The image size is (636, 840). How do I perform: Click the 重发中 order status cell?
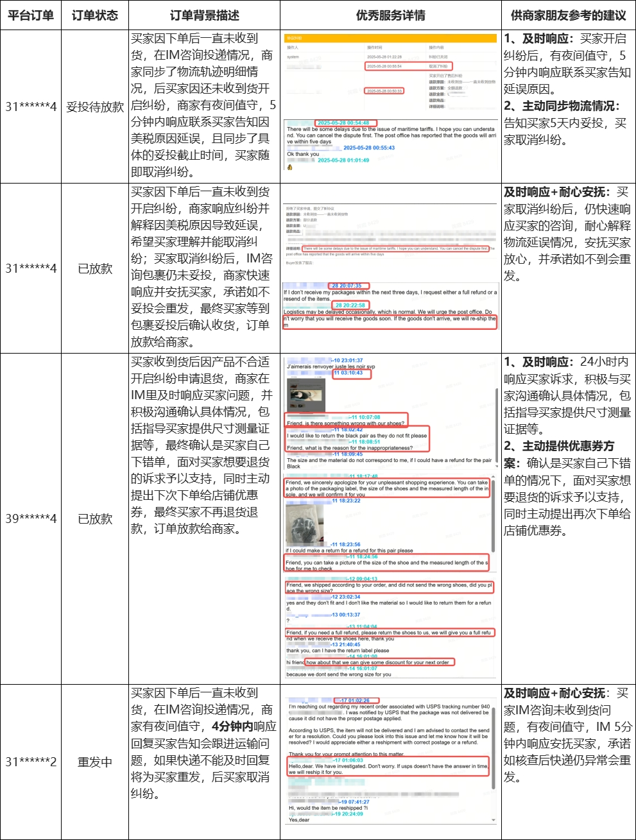(95, 762)
